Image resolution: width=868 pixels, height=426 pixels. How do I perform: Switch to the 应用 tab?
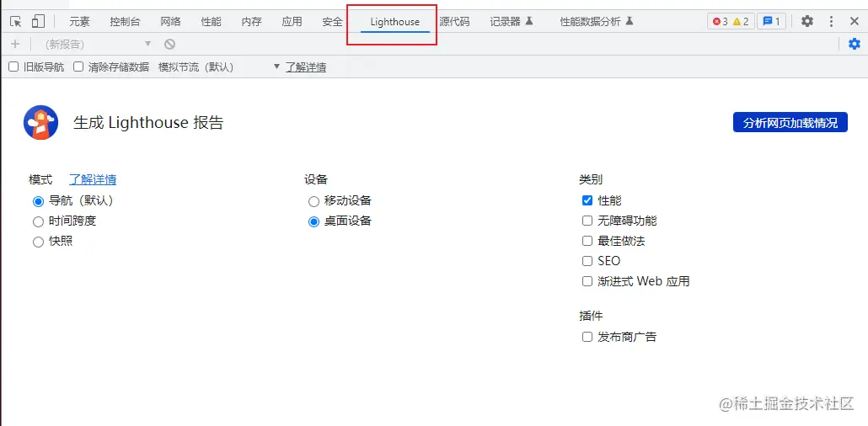(x=292, y=22)
